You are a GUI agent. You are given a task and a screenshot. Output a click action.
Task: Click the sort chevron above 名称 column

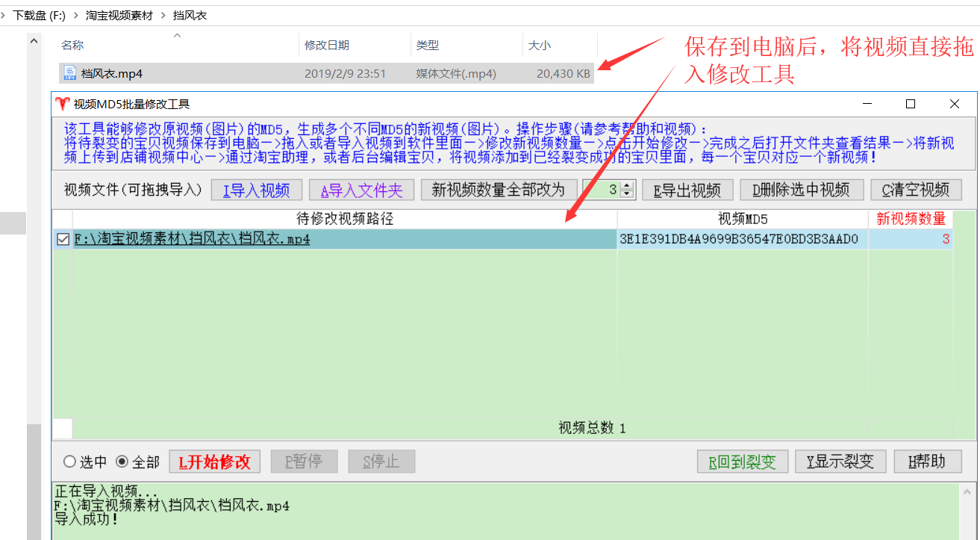(x=177, y=35)
